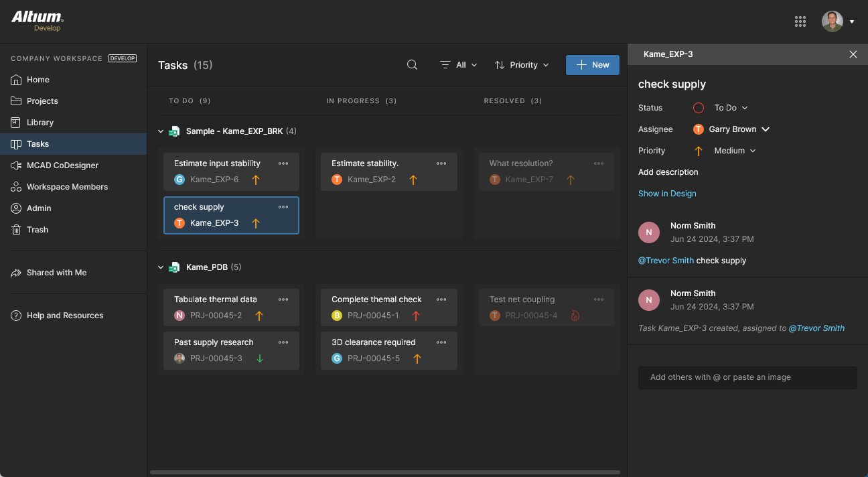Click the red To Do status circle
This screenshot has height=477, width=868.
point(698,108)
